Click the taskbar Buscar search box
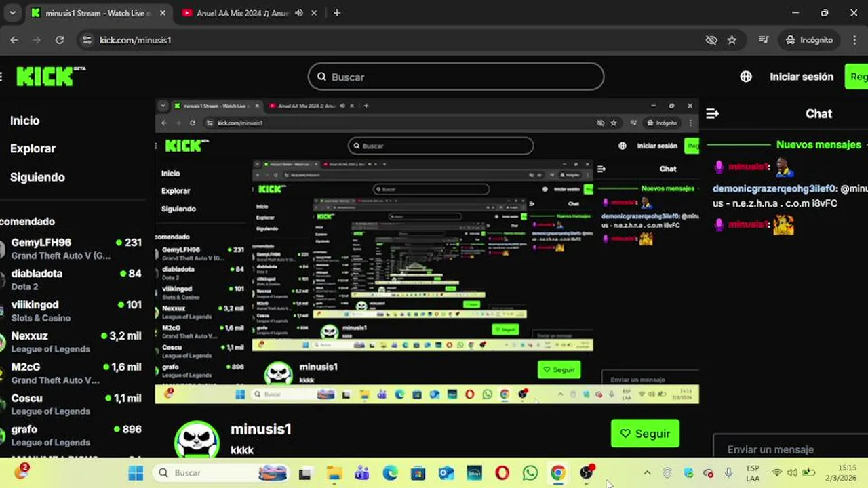Screen dimensions: 868x488 click(x=220, y=473)
